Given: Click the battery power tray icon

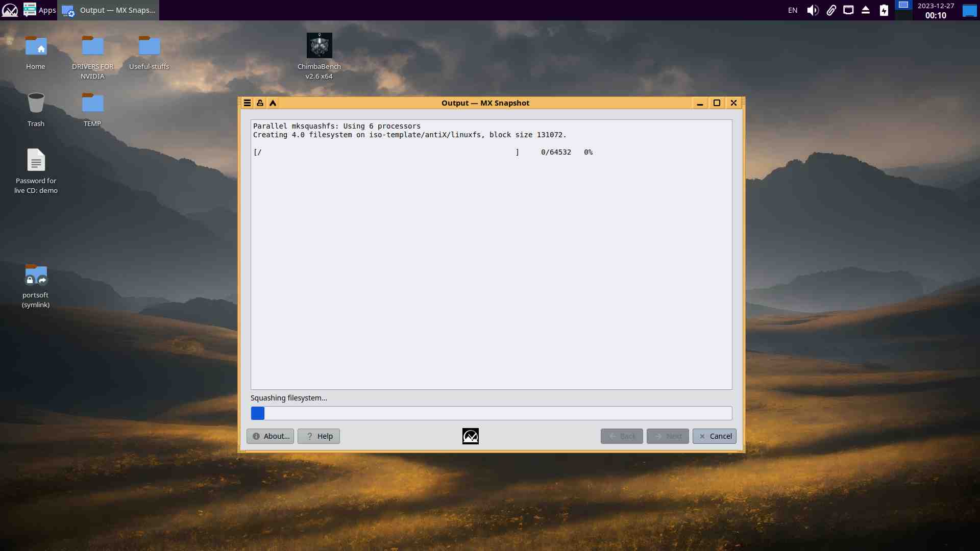Looking at the screenshot, I should click(884, 10).
